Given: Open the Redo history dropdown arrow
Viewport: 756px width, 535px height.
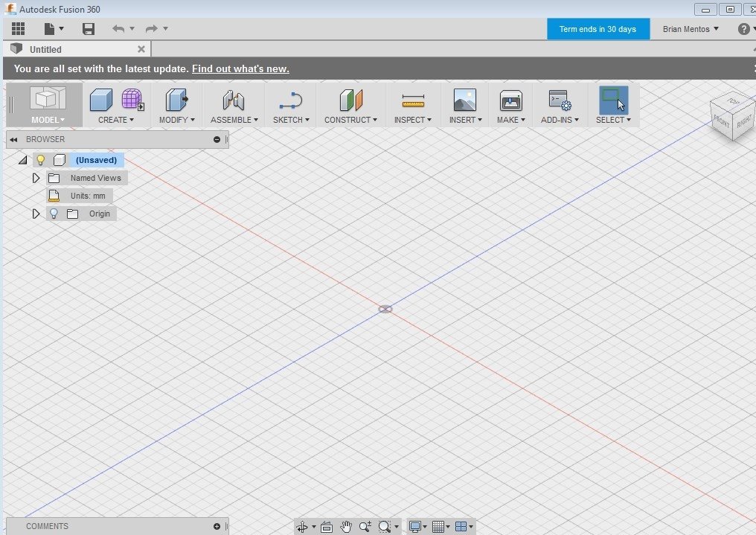Looking at the screenshot, I should 165,29.
